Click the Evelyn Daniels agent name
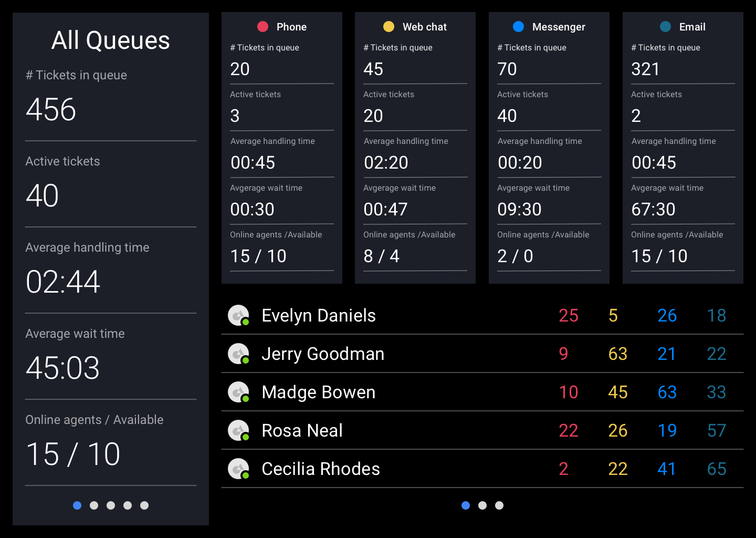This screenshot has width=756, height=538. (319, 315)
